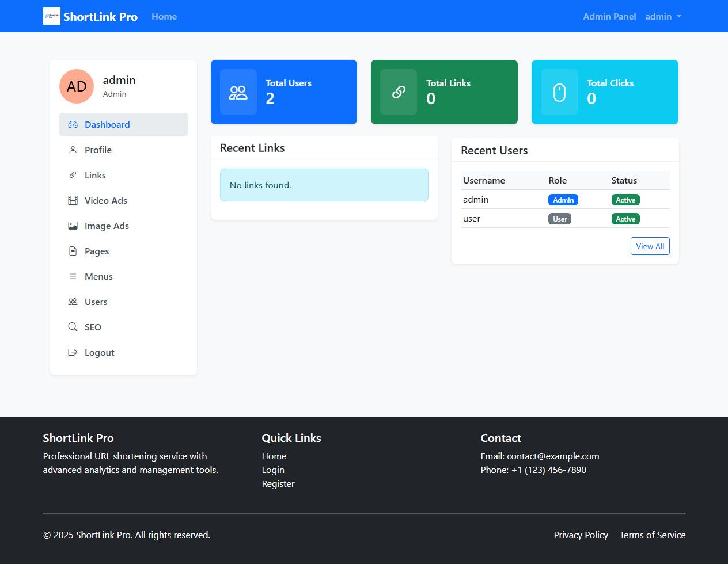Click the copyright 2025 ShortLink Pro text
This screenshot has height=564, width=728.
pyautogui.click(x=127, y=535)
